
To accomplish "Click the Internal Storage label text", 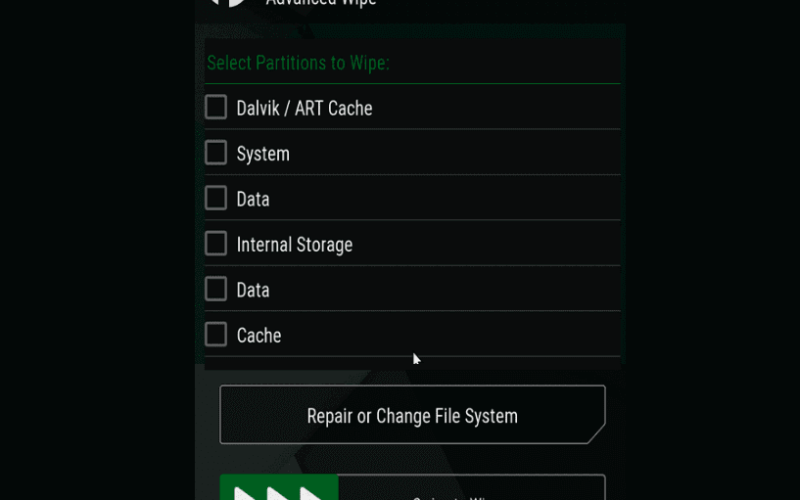I will click(294, 244).
